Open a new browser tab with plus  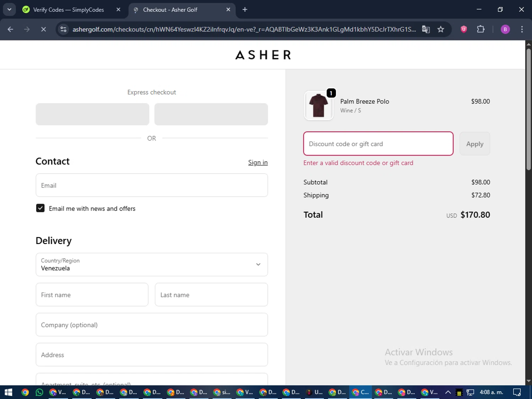245,10
